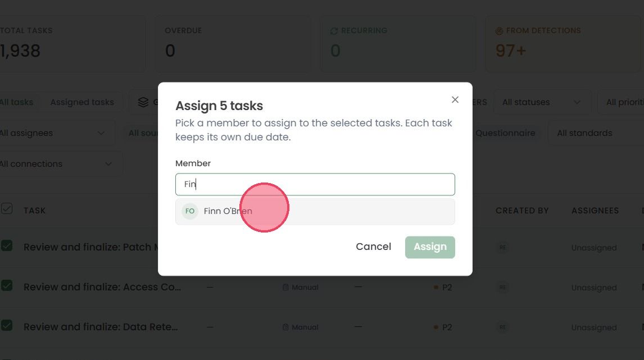644x360 pixels.
Task: Open the All statuses dropdown
Action: [x=542, y=102]
